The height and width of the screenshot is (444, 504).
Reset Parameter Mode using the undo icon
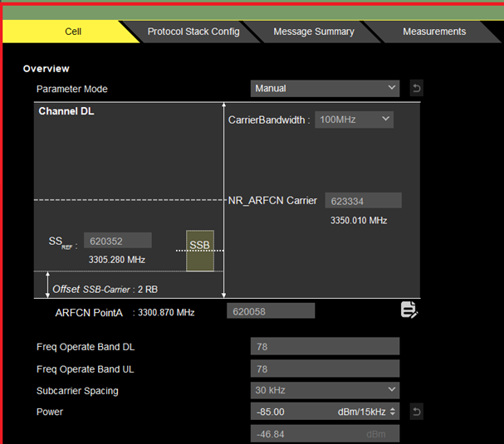coord(416,88)
